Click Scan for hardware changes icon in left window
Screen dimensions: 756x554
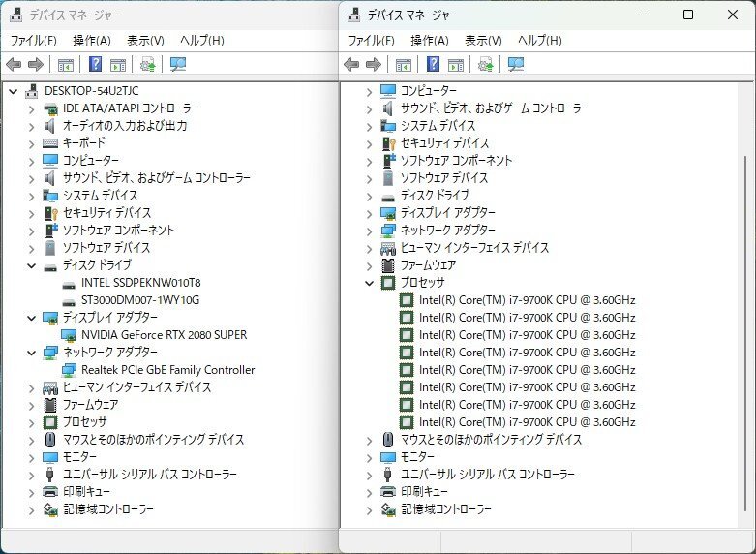click(178, 64)
